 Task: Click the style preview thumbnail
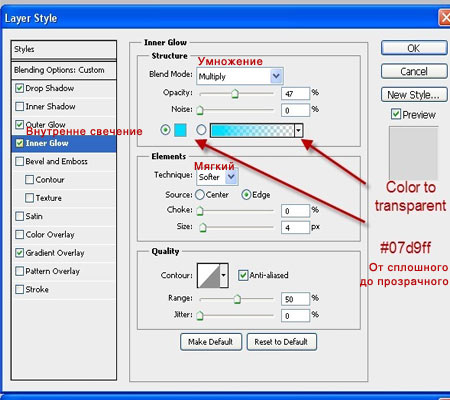[413, 153]
